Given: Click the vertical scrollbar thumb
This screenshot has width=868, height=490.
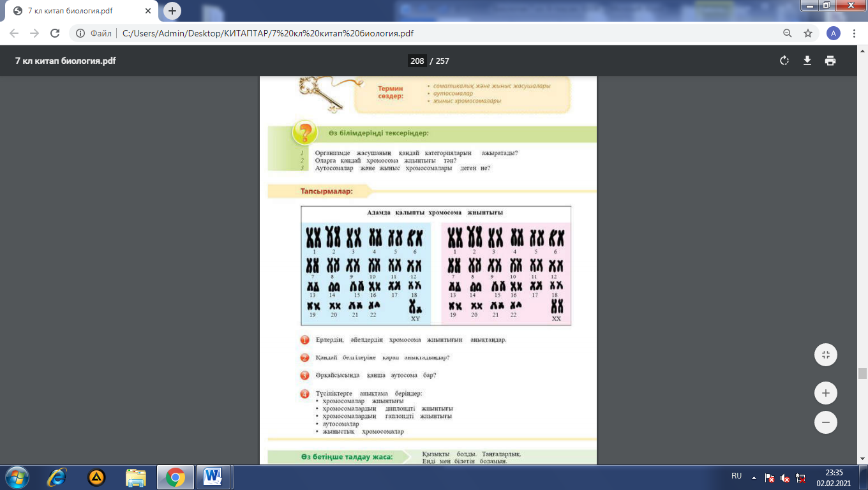Looking at the screenshot, I should click(x=862, y=374).
